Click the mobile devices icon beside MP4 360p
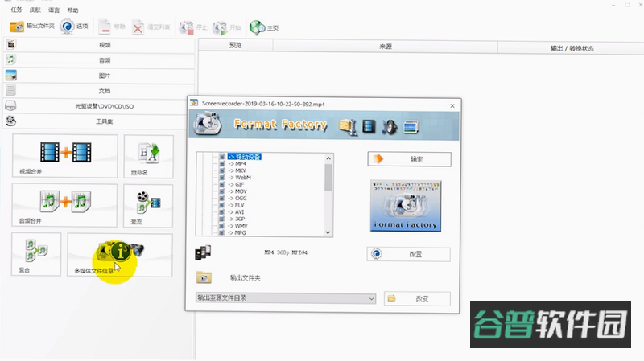 (203, 252)
